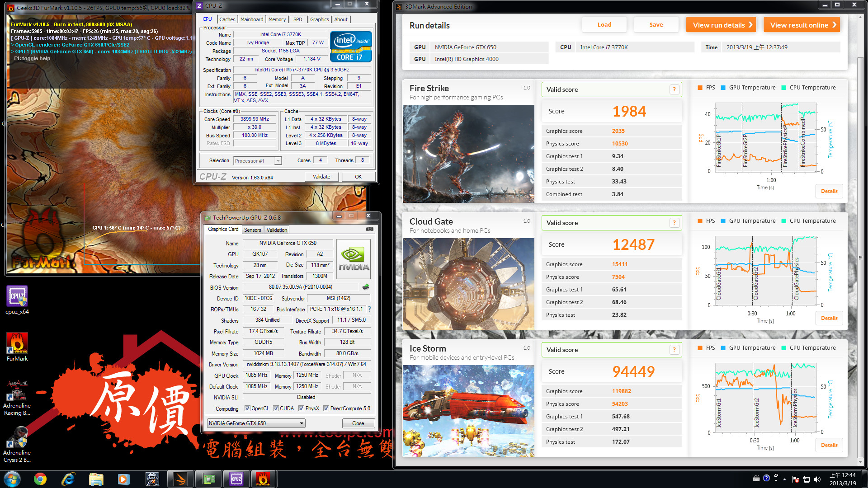Launch Google Chrome from taskbar
Viewport: 868px width, 488px height.
pos(40,479)
